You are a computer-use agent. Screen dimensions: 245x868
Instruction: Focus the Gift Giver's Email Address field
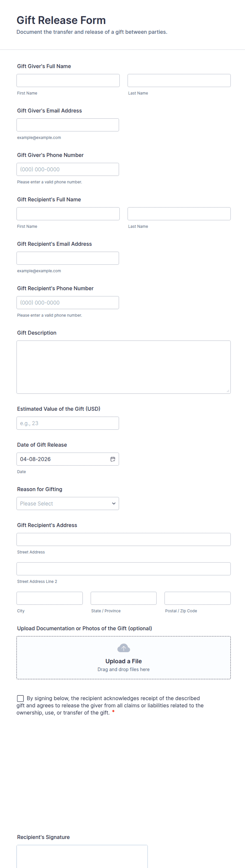[67, 125]
